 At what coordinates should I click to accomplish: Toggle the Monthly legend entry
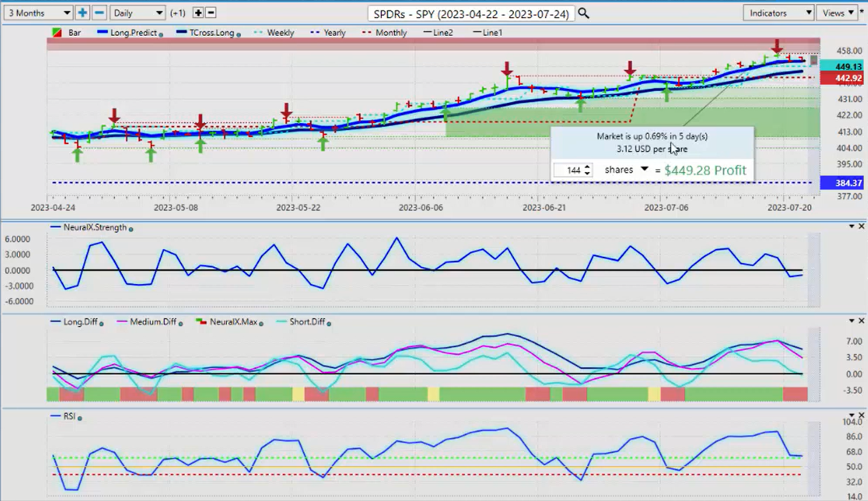[391, 33]
